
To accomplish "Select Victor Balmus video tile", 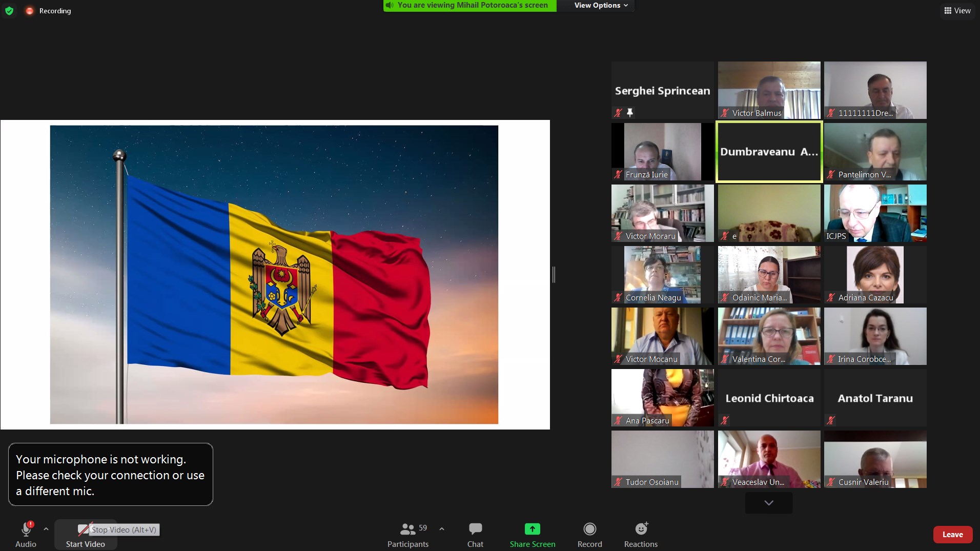I will tap(769, 90).
